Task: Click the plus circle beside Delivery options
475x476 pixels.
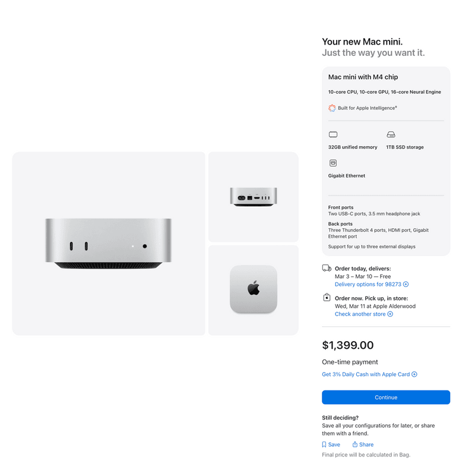Action: [406, 284]
